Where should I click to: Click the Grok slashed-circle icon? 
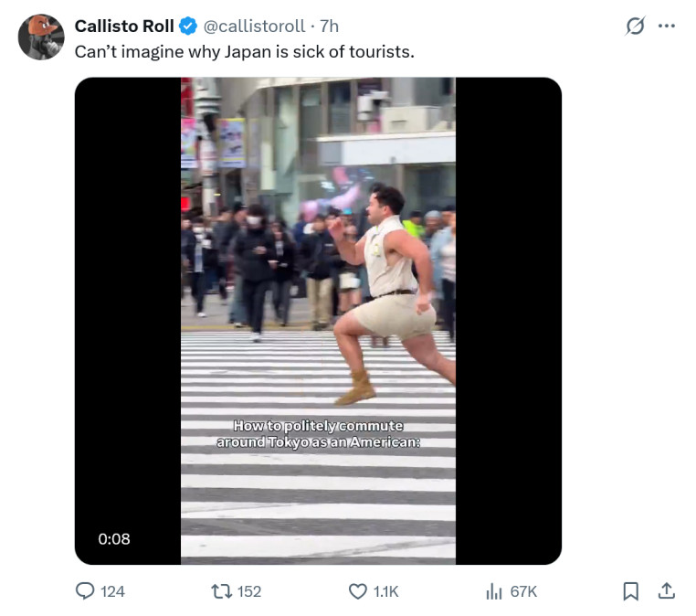pyautogui.click(x=635, y=26)
